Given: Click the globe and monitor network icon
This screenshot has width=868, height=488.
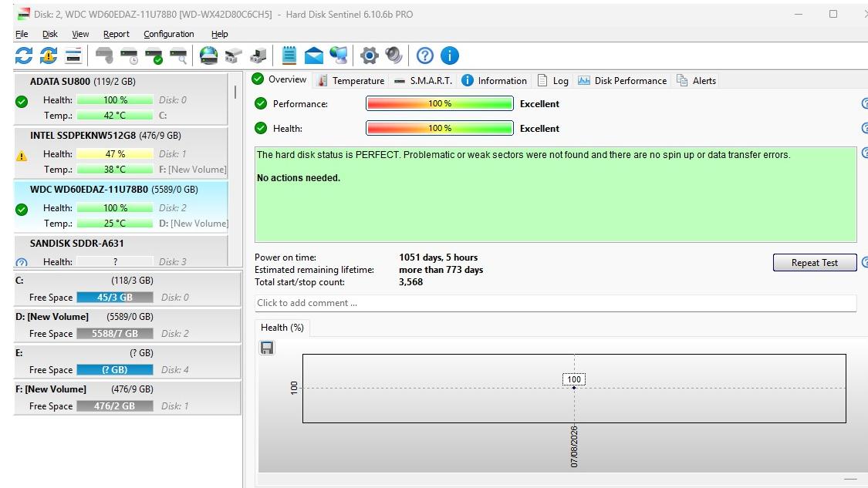Looking at the screenshot, I should (338, 56).
